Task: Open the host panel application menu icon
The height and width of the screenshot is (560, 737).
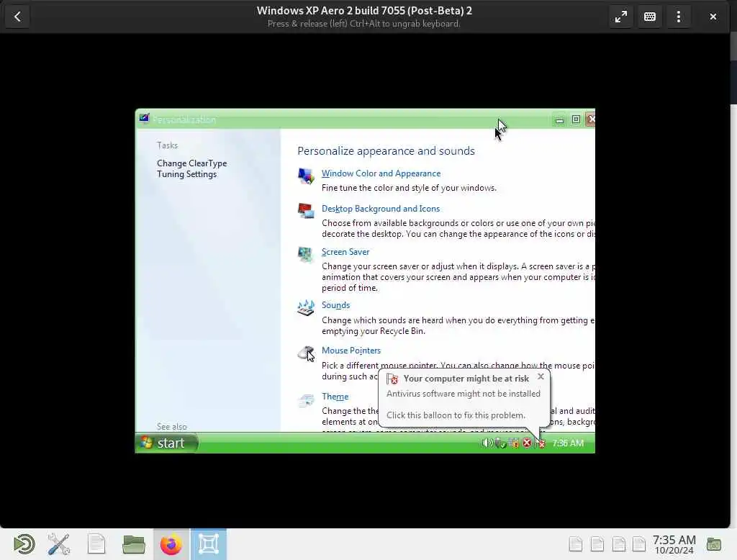Action: point(24,544)
